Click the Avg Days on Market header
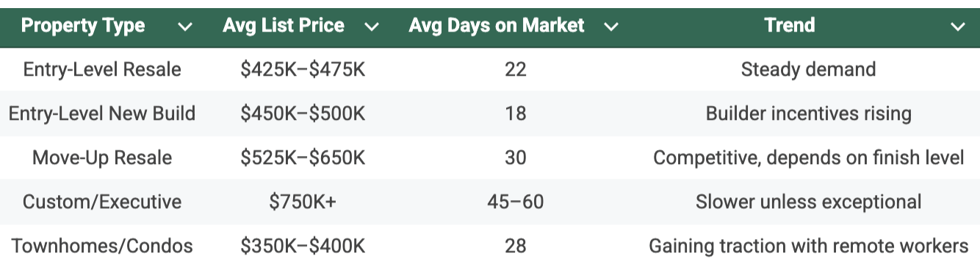The height and width of the screenshot is (273, 980). [x=515, y=27]
